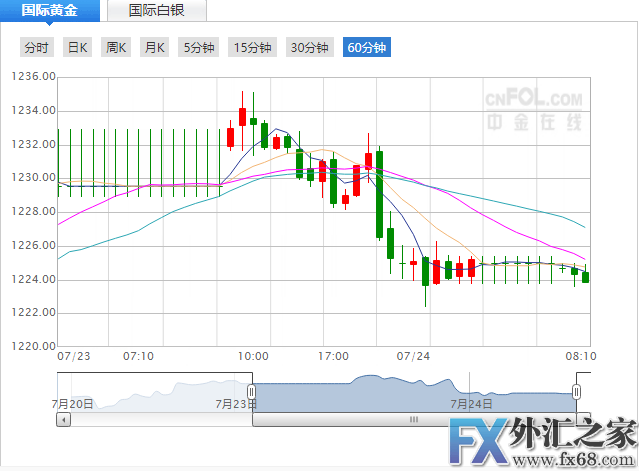Click the 1228.00 price axis label
The height and width of the screenshot is (471, 639).
33,211
